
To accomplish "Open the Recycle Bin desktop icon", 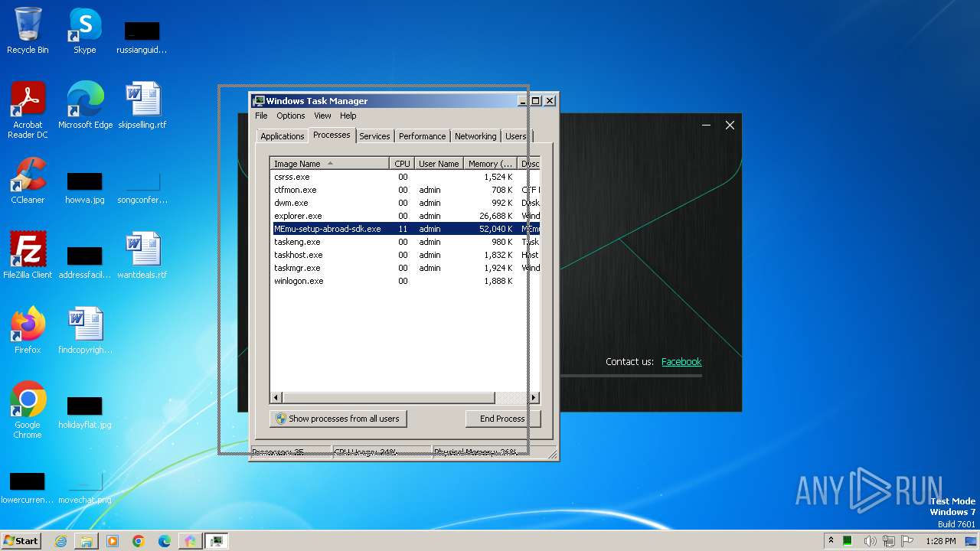I will pyautogui.click(x=28, y=31).
